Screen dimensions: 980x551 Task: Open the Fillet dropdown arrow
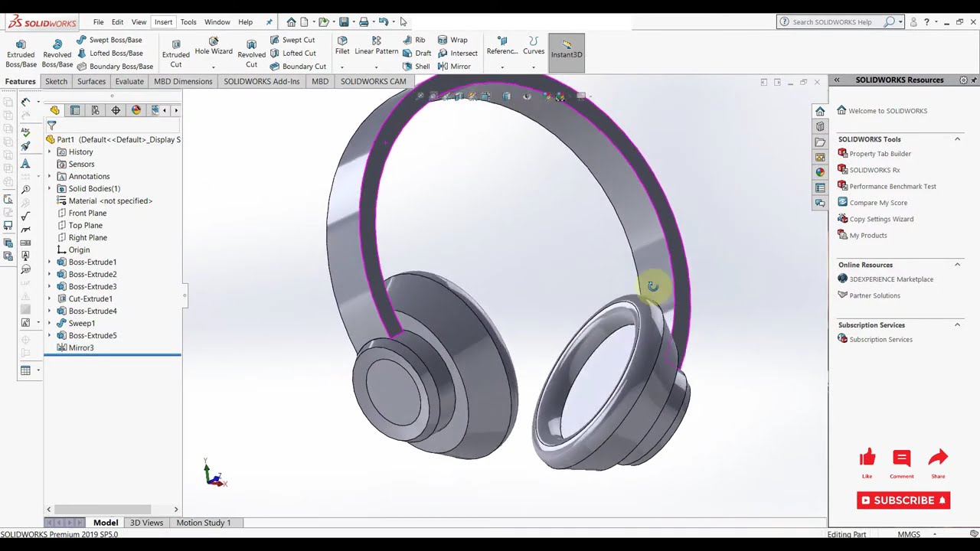pos(342,67)
